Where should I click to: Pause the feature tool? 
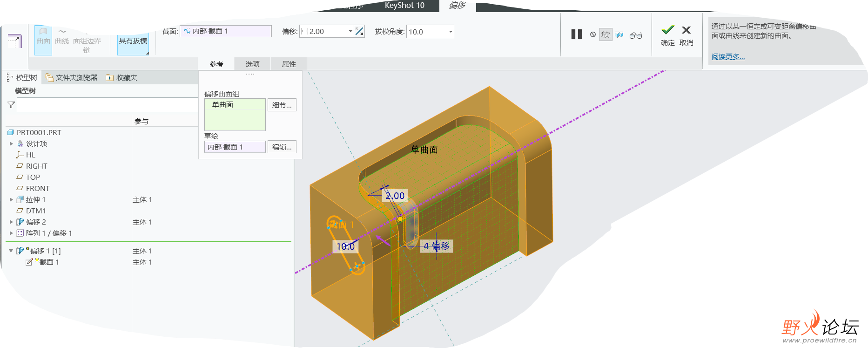(577, 34)
